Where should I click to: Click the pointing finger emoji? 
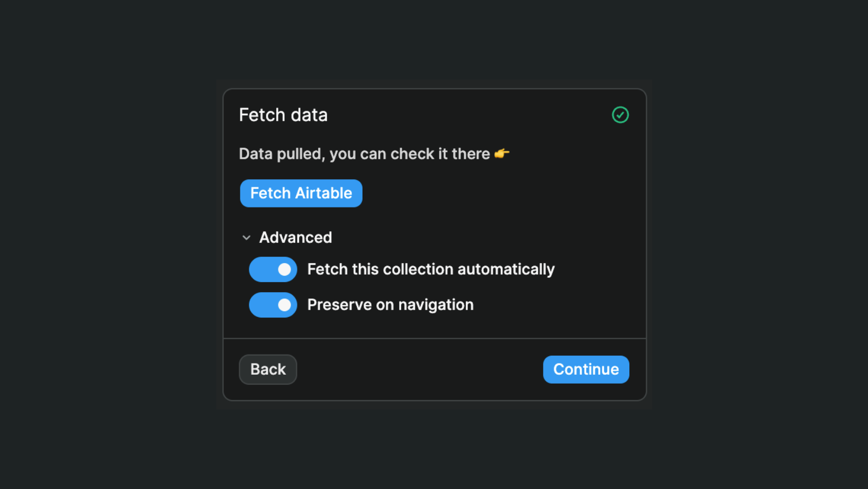coord(501,153)
